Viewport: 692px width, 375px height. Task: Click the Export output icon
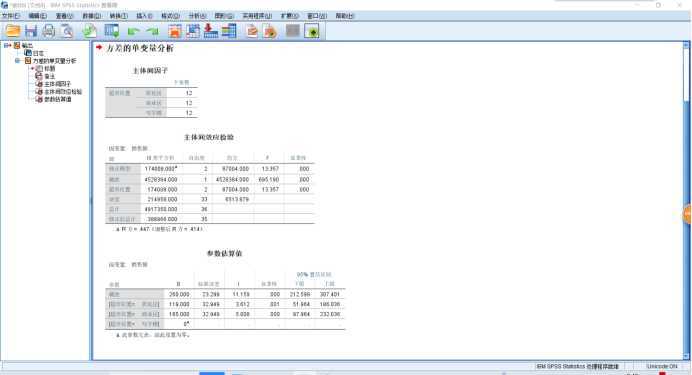tap(90, 31)
